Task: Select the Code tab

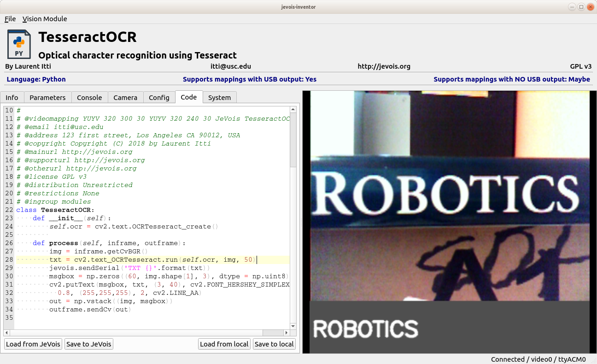Action: point(189,97)
